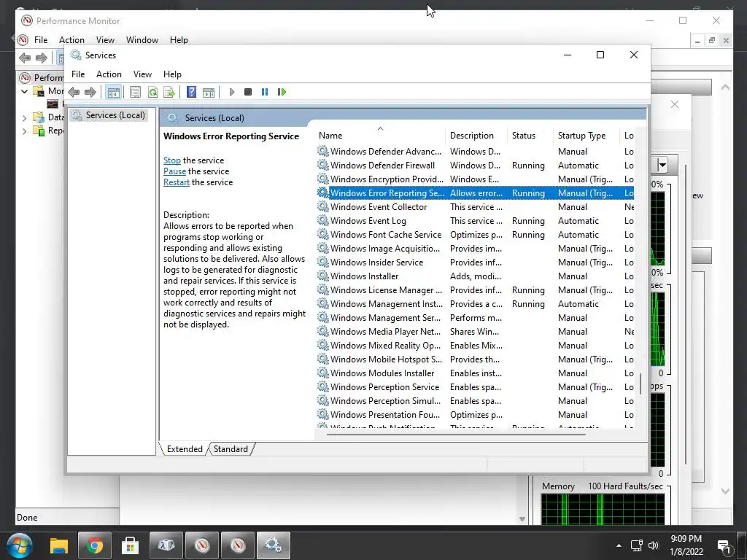
Task: Click gear icon of Windows Installer row
Action: click(323, 276)
